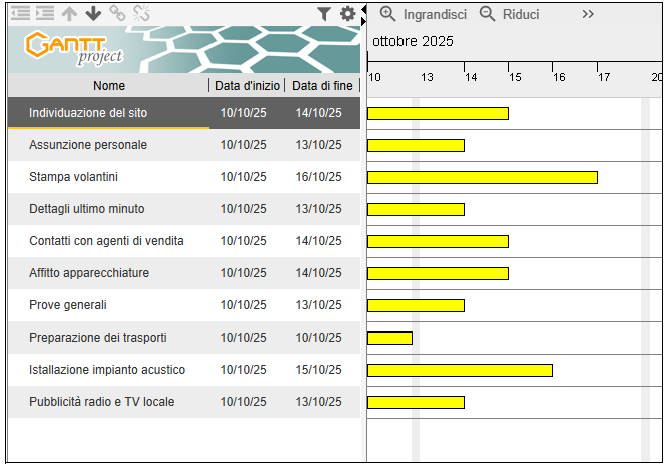The image size is (668, 469).
Task: Collapse the task panel with splitter arrow
Action: click(363, 12)
